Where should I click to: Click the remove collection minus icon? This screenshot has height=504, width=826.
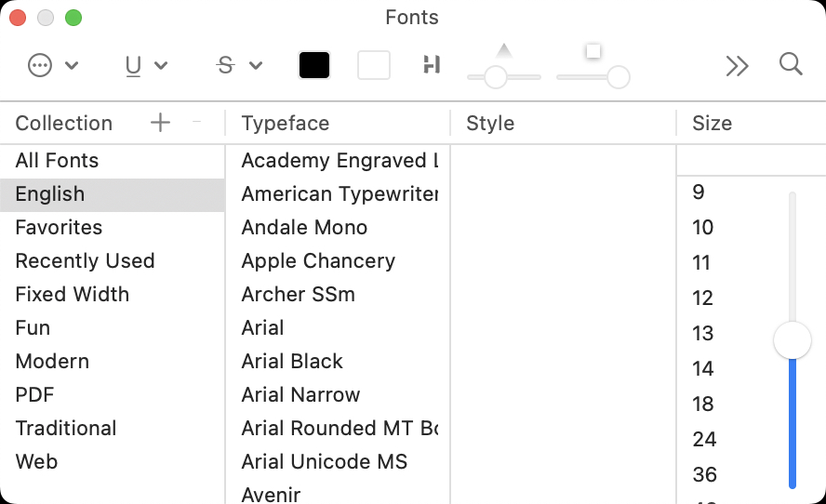click(x=196, y=123)
